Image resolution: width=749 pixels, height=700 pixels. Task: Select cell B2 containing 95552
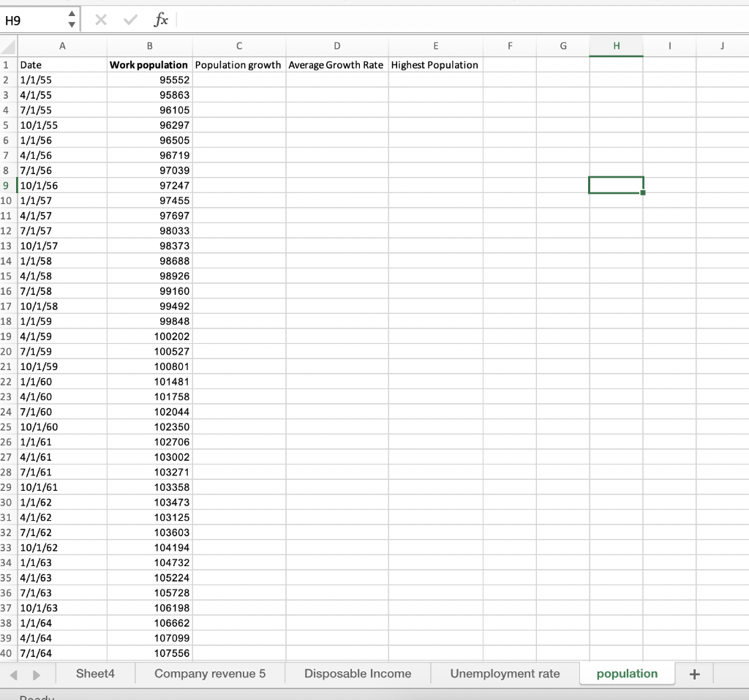tap(150, 80)
